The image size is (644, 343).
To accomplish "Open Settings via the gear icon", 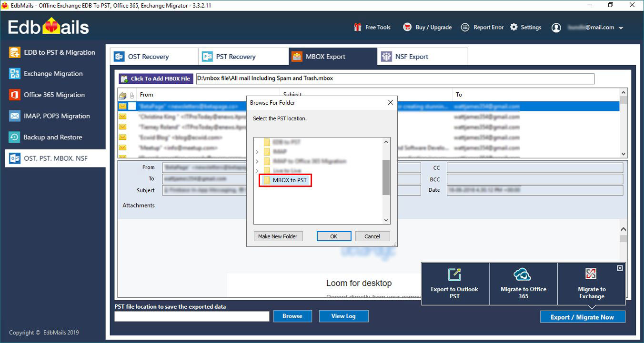I will [x=513, y=27].
